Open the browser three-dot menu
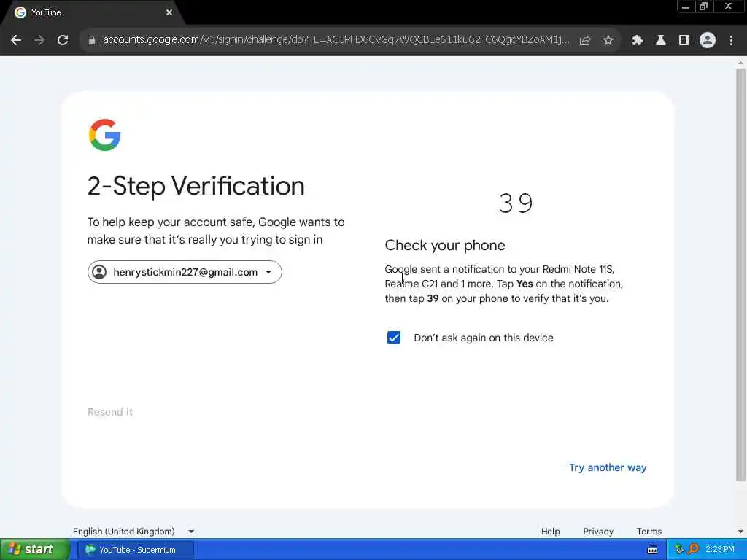747x560 pixels. coord(731,41)
